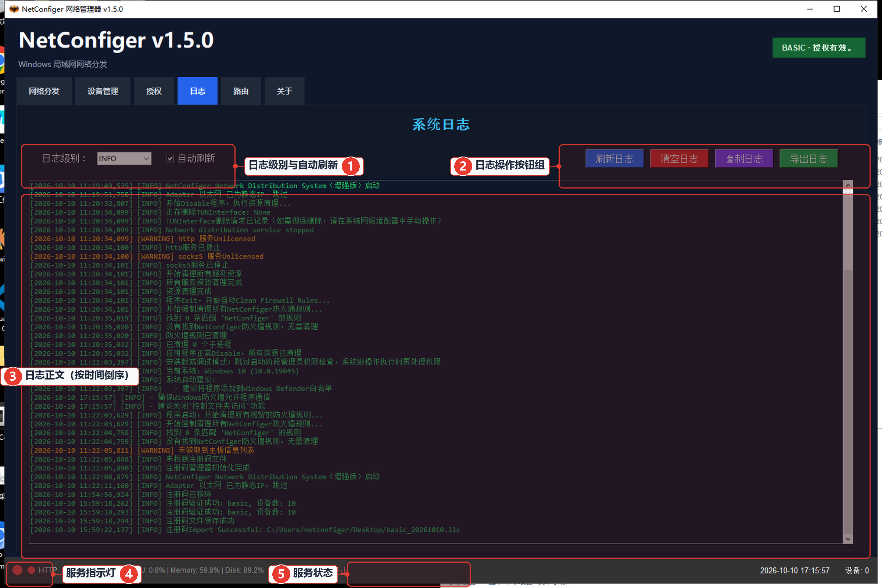Image resolution: width=882 pixels, height=588 pixels.
Task: Click the NetConfiger v1.5.0 title heading
Action: coord(116,40)
